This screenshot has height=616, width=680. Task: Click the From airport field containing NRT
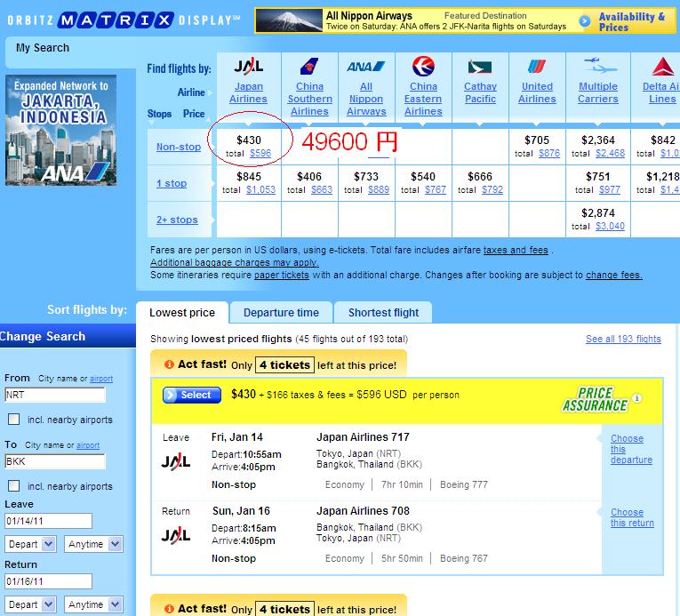point(55,395)
